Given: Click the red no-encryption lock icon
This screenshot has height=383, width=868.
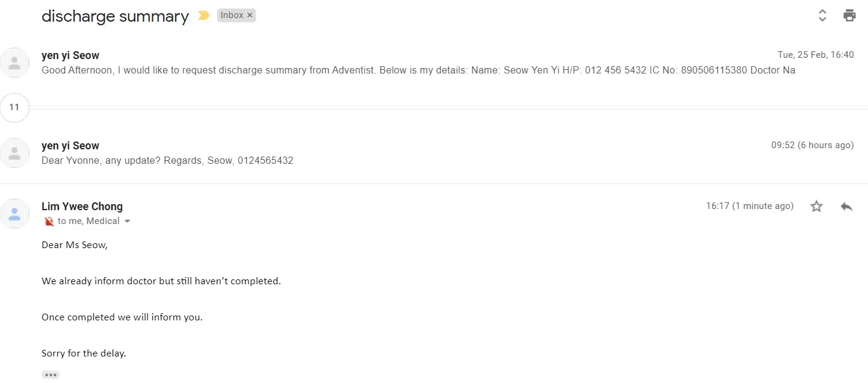Looking at the screenshot, I should tap(49, 222).
